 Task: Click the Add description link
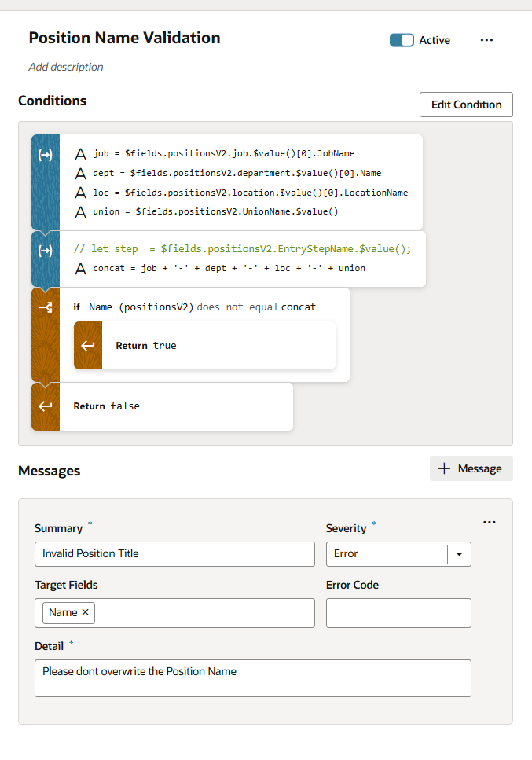pos(66,67)
